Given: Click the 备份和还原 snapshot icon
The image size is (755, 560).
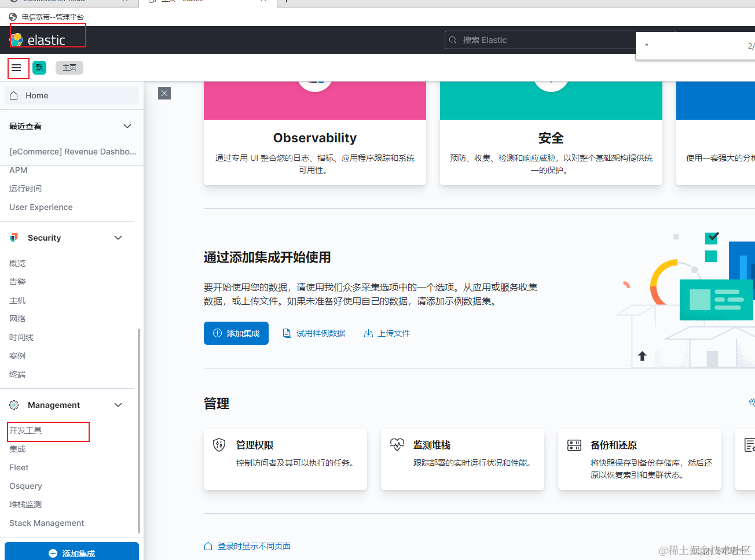Looking at the screenshot, I should (574, 445).
